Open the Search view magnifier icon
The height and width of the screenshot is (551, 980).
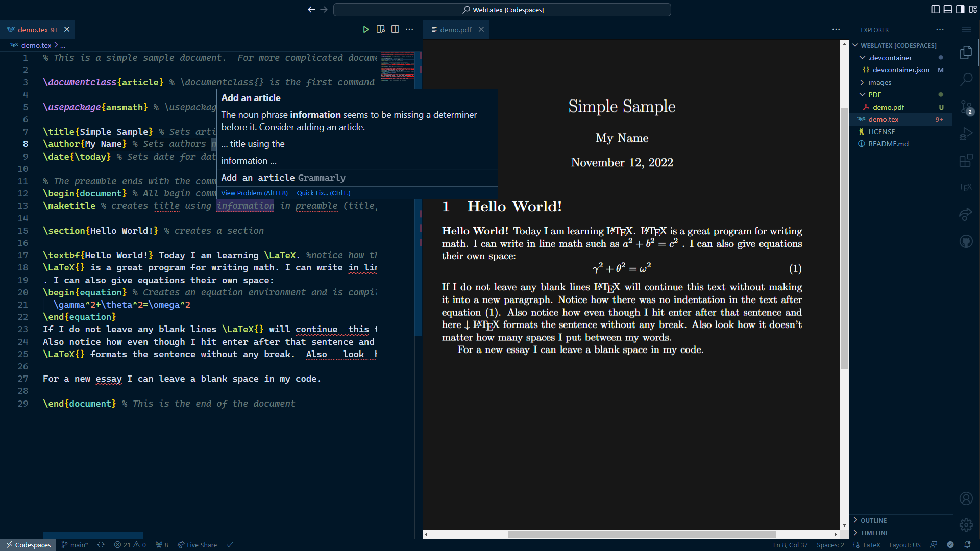point(966,79)
